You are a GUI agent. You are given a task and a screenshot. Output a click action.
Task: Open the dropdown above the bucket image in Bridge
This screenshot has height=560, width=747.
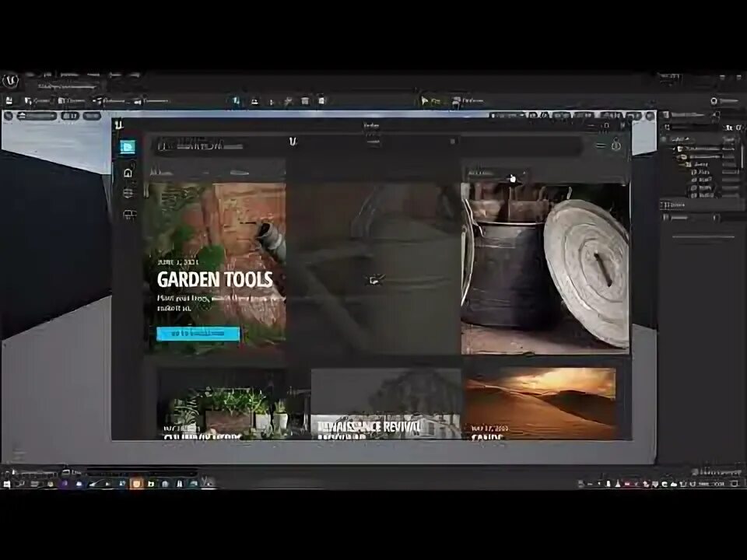(497, 173)
